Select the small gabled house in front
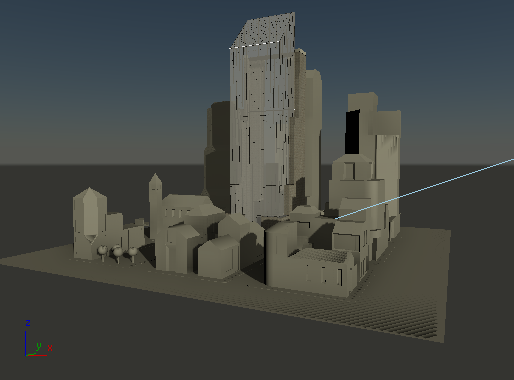Viewport: 514px width, 380px height. (218, 257)
